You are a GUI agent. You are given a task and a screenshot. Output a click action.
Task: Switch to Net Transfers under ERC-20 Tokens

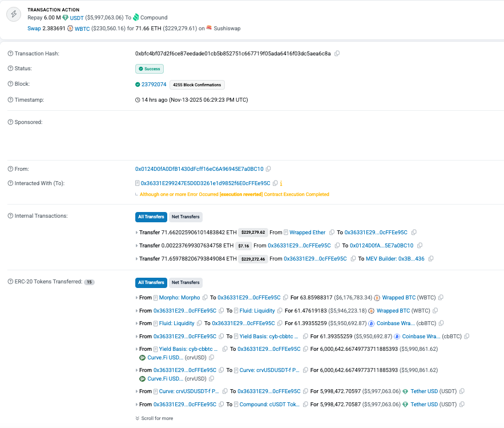point(186,282)
